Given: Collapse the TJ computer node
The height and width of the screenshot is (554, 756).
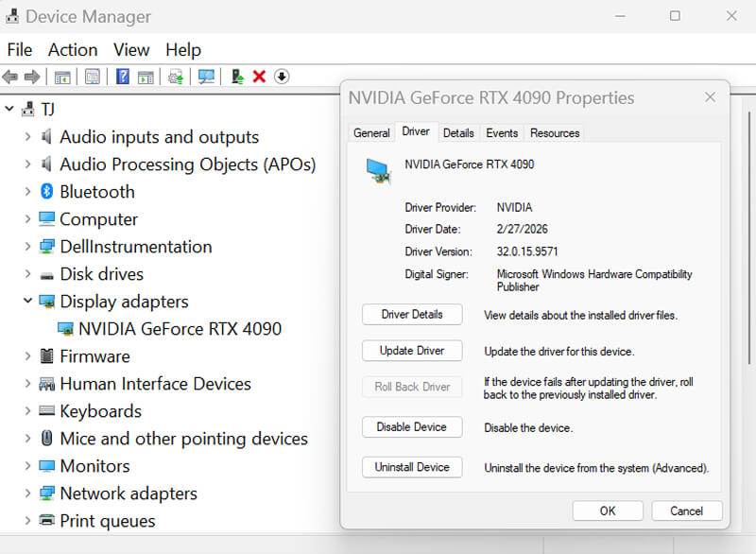Looking at the screenshot, I should coord(11,109).
